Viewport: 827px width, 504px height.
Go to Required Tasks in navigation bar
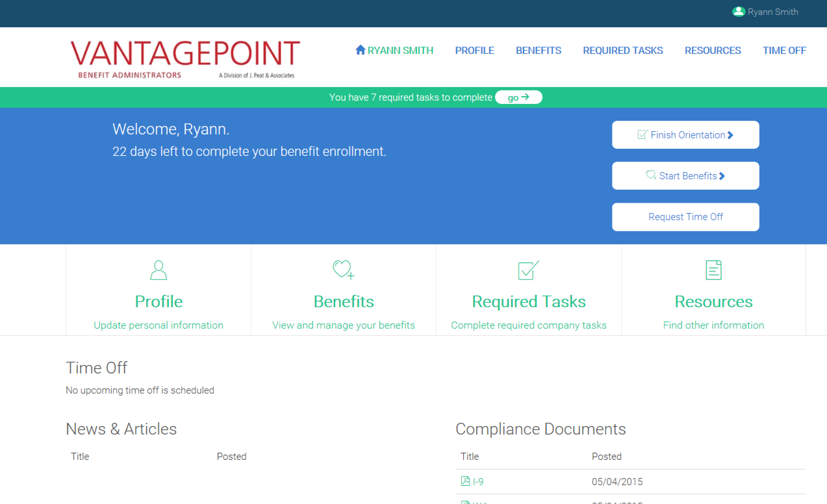coord(623,50)
